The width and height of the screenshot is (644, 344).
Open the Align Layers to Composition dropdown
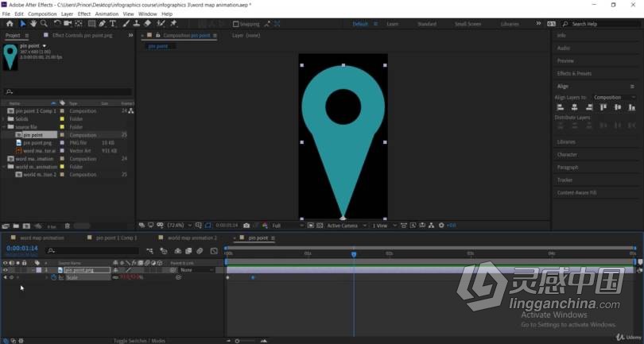click(614, 97)
